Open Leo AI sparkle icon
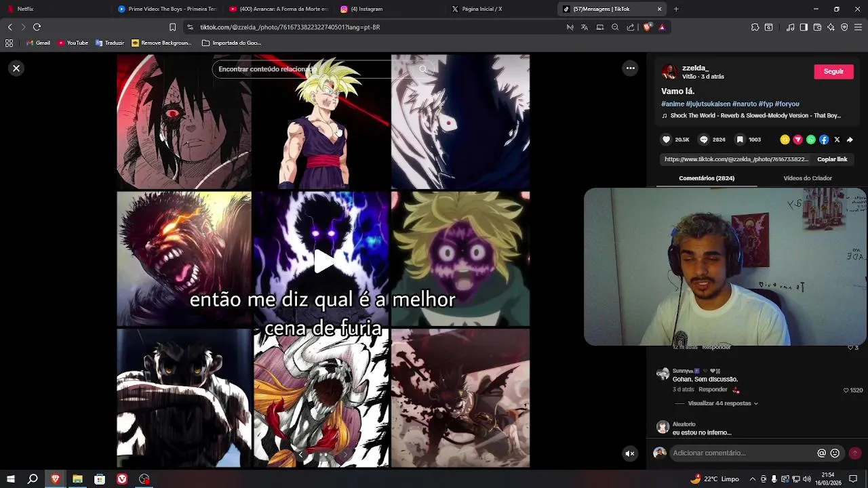Image resolution: width=868 pixels, height=488 pixels. point(831,27)
